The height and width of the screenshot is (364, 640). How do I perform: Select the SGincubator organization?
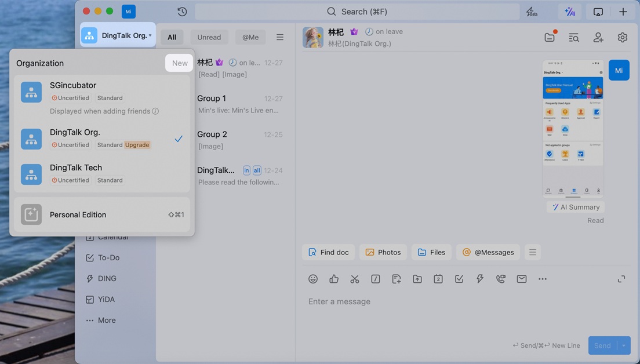(102, 98)
